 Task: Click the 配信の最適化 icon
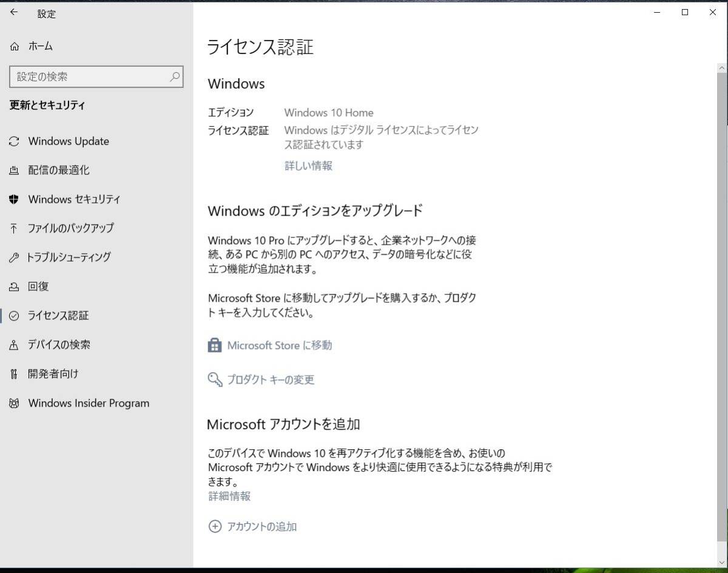[14, 171]
